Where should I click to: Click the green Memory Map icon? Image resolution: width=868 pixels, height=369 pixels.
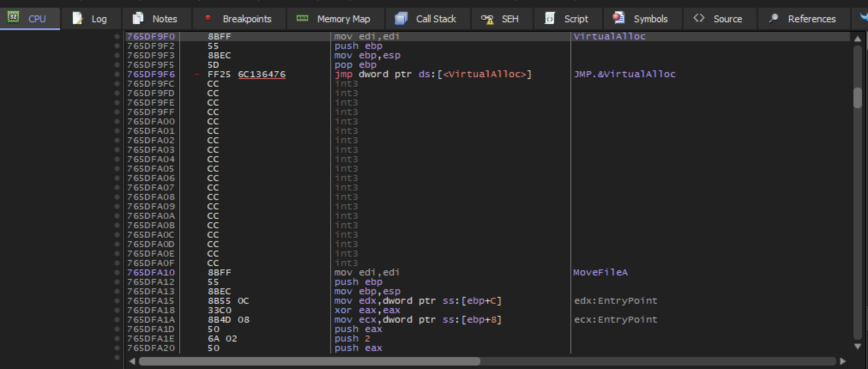click(302, 18)
